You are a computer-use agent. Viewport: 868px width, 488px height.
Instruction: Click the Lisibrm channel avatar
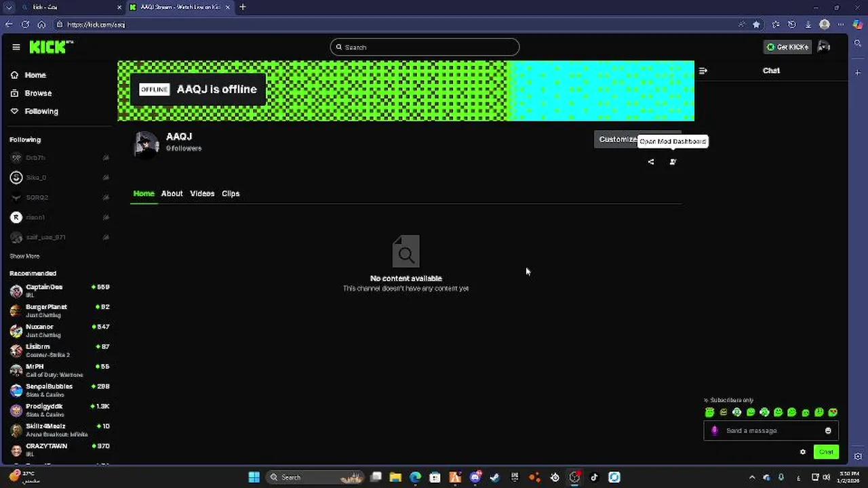pos(16,350)
